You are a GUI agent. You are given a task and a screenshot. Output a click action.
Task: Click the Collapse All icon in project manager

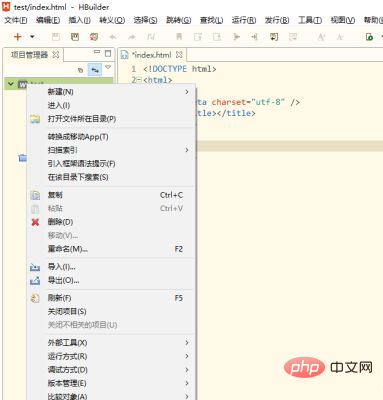click(80, 70)
